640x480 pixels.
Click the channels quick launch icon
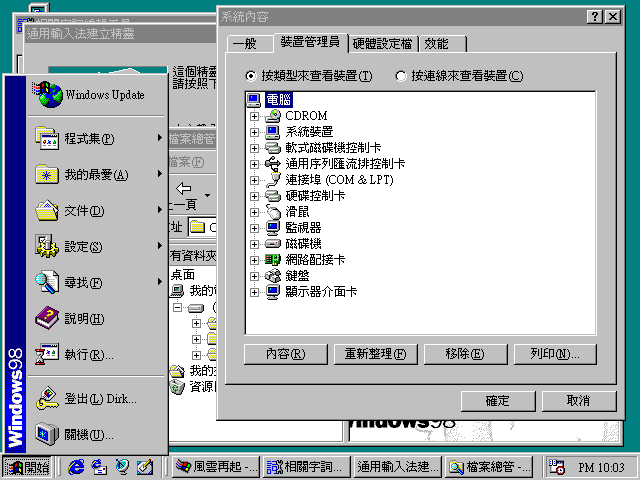click(122, 467)
